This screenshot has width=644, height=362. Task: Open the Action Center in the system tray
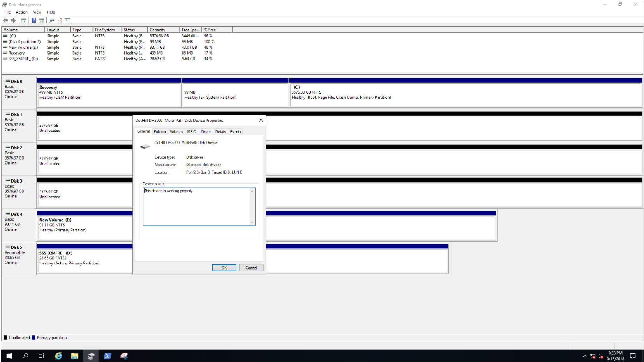click(633, 356)
